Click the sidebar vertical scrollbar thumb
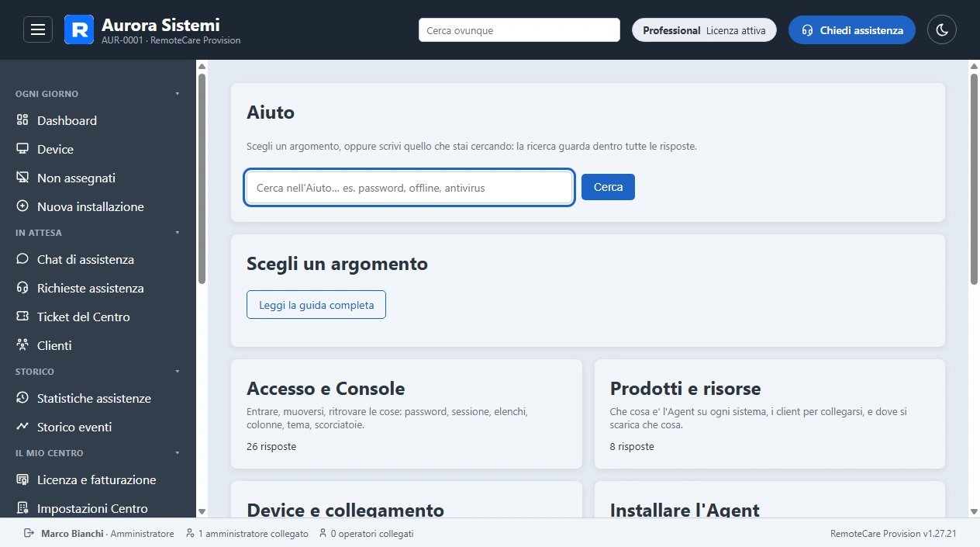 202,178
